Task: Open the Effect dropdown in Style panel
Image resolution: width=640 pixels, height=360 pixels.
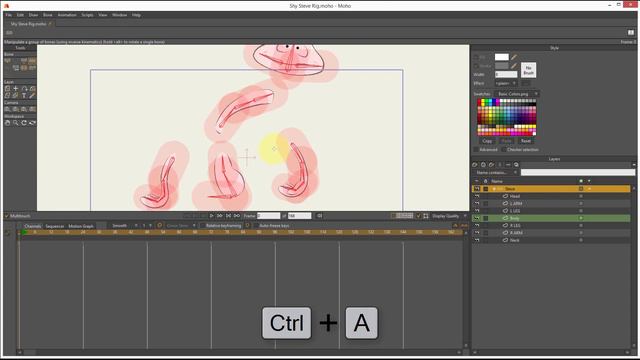Action: pos(506,83)
